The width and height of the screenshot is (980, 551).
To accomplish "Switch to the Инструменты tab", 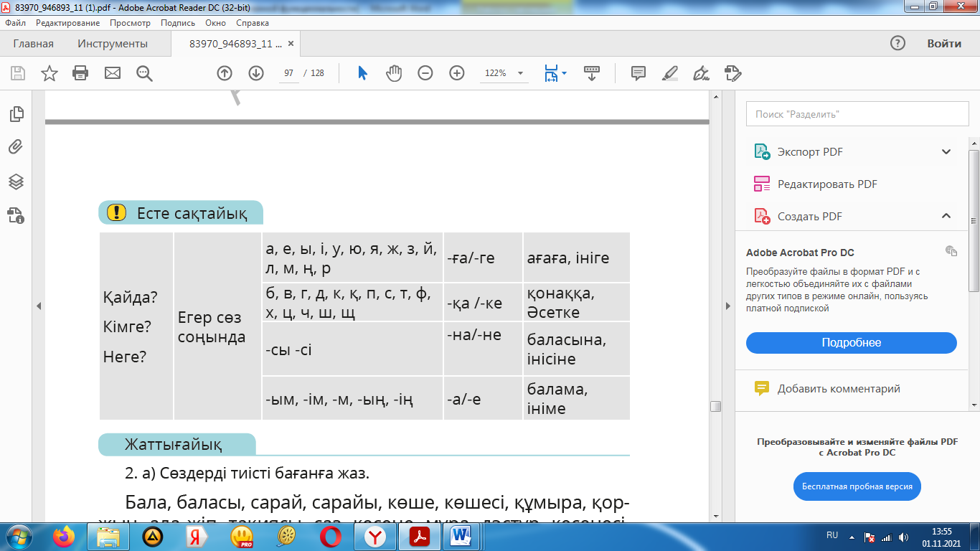I will point(113,44).
